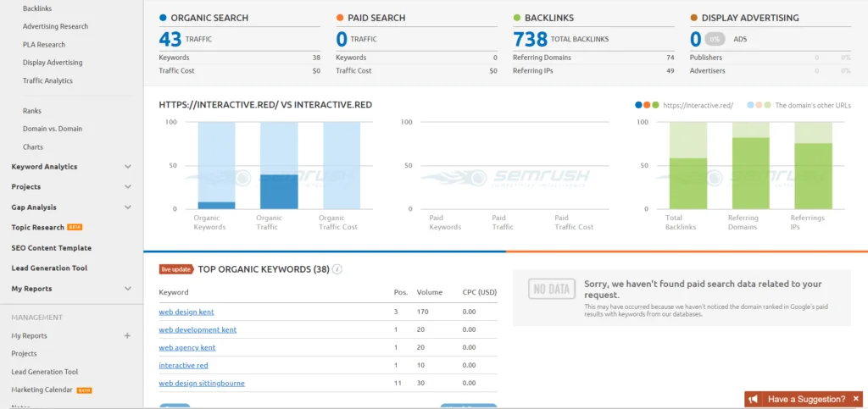Click Referring Domains count 74
The image size is (868, 409).
tap(670, 58)
